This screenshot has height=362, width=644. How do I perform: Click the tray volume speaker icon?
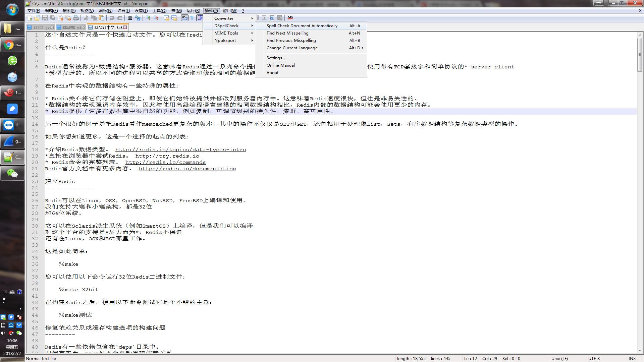click(3, 333)
